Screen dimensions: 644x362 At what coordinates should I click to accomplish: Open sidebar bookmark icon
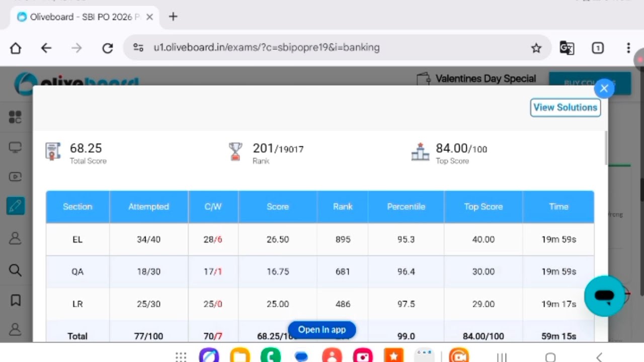coord(15,301)
